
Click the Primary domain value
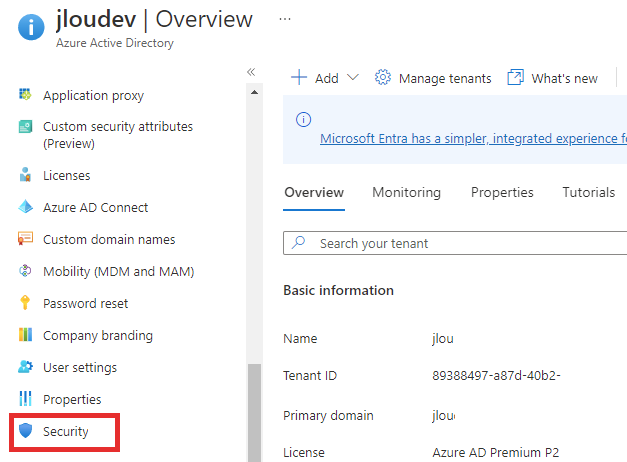click(443, 415)
